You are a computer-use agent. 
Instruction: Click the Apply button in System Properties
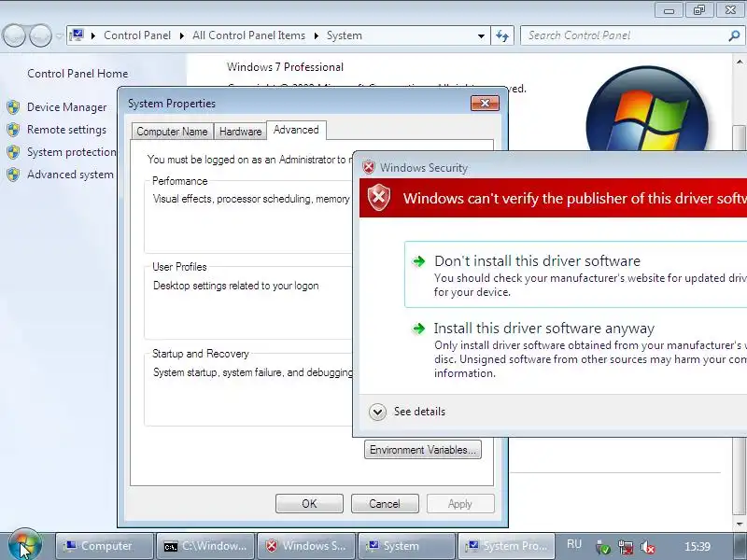(x=460, y=504)
